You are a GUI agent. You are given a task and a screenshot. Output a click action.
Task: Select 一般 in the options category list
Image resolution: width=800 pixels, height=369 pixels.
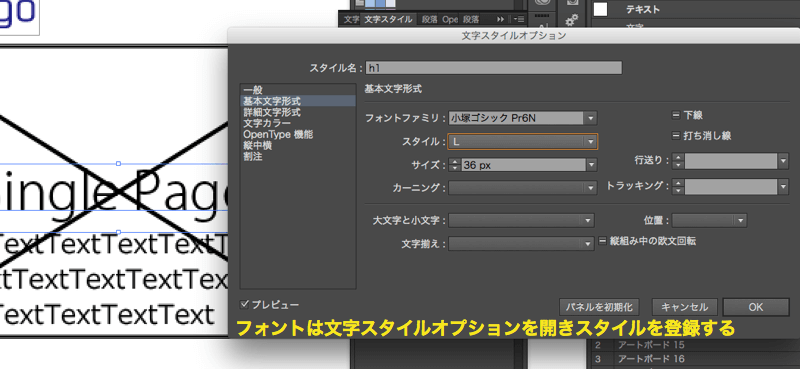pyautogui.click(x=298, y=90)
